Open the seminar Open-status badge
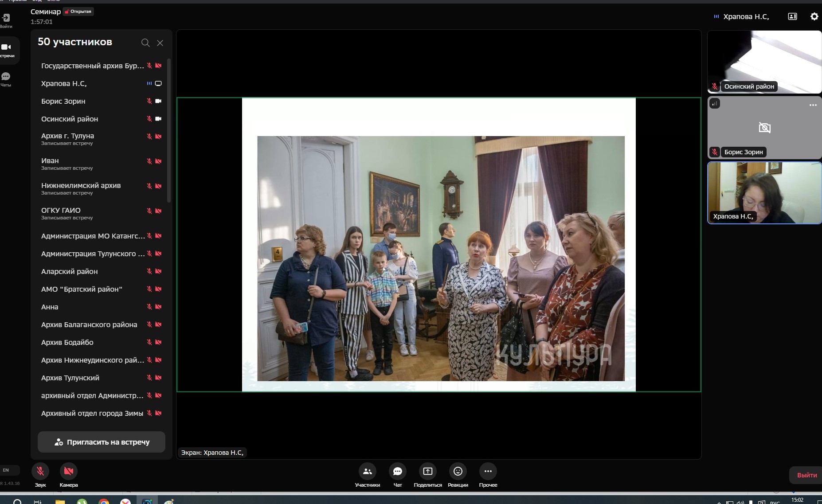 point(78,12)
